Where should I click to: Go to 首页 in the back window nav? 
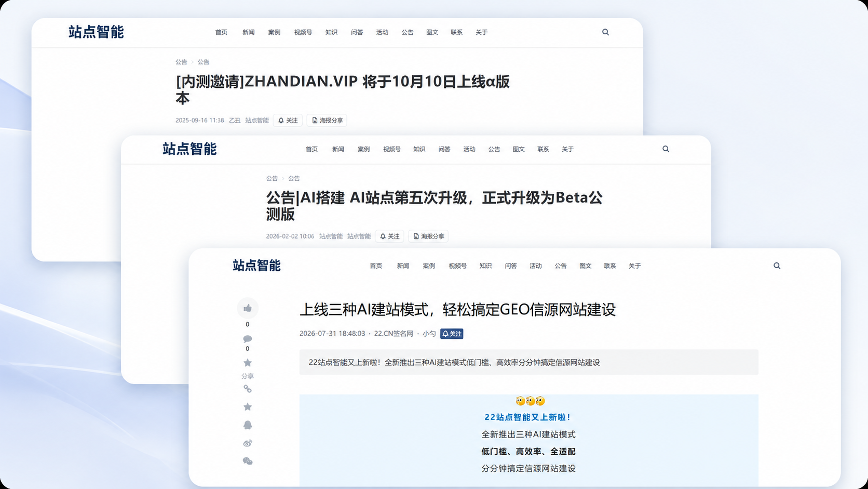221,32
